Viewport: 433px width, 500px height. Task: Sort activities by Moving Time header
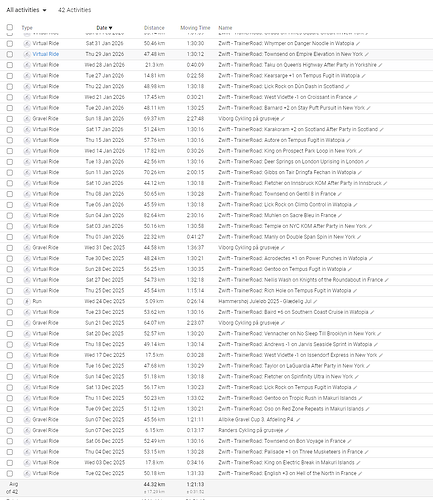pyautogui.click(x=195, y=28)
